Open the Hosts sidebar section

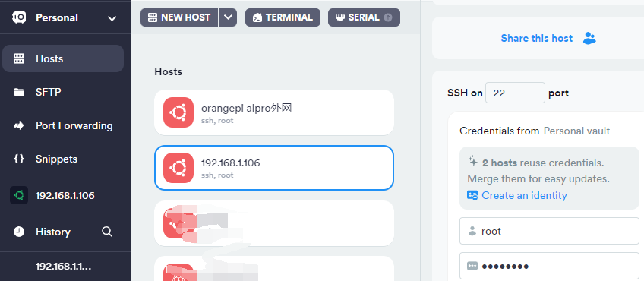[x=63, y=58]
